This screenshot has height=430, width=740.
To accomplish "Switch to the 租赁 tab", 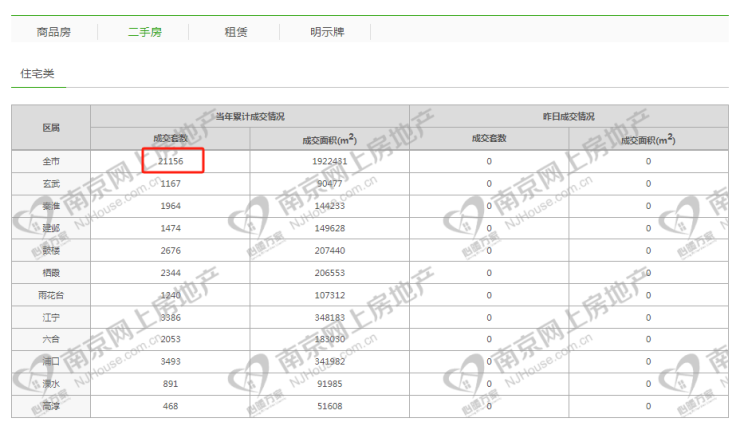I will coord(236,32).
